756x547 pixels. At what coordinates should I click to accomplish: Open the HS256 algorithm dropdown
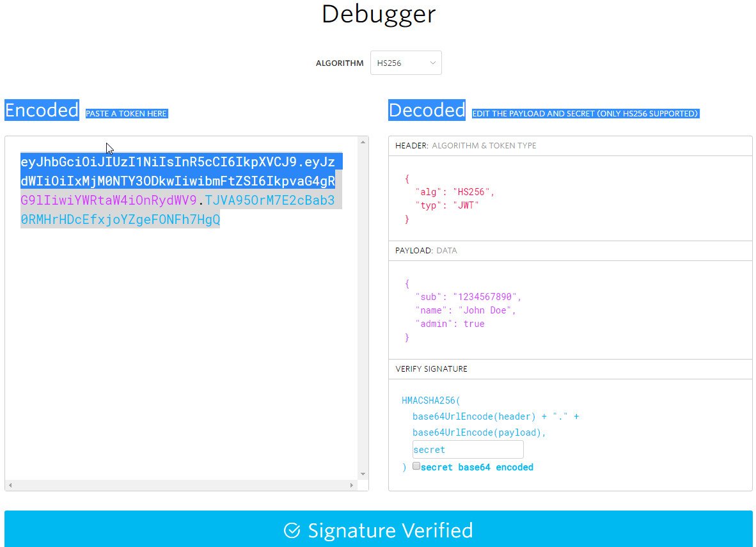406,63
